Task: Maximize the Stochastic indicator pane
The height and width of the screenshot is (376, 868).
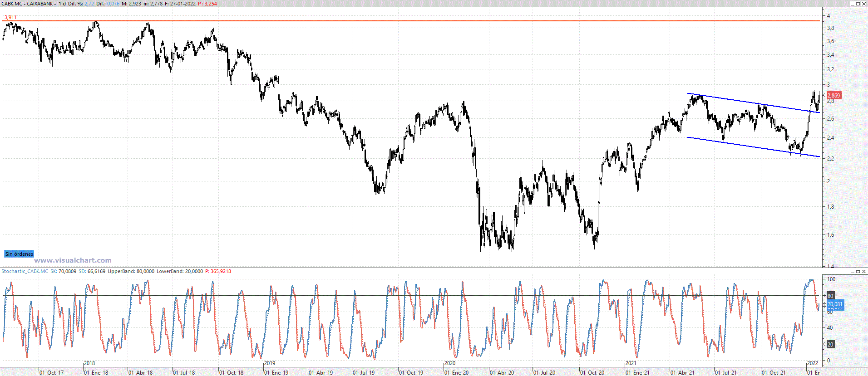Action: pyautogui.click(x=858, y=271)
